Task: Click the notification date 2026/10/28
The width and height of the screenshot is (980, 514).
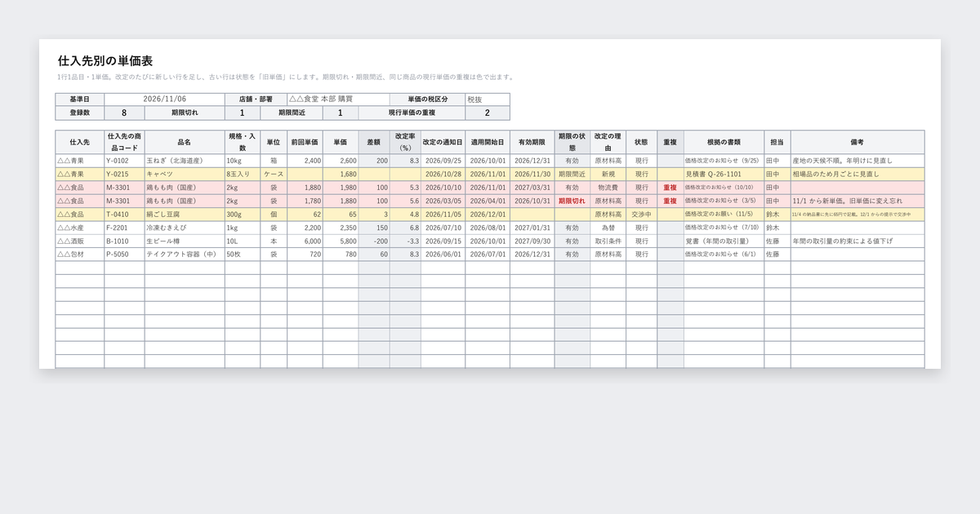Action: (443, 174)
